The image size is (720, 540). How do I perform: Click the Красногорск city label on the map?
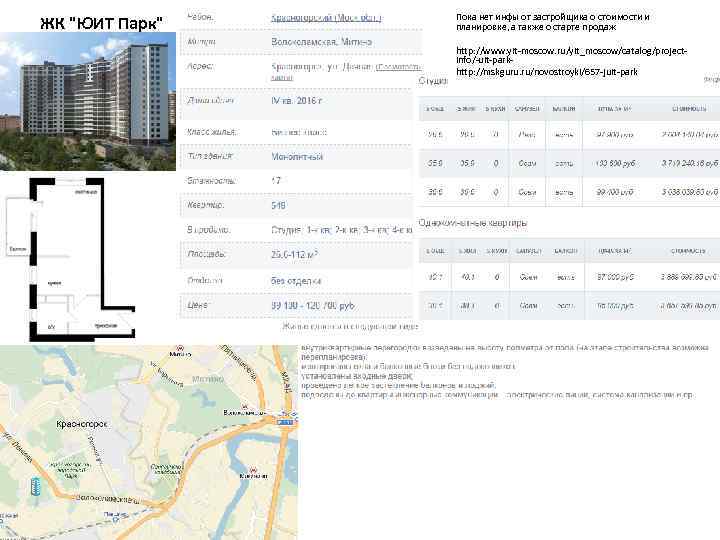point(82,424)
